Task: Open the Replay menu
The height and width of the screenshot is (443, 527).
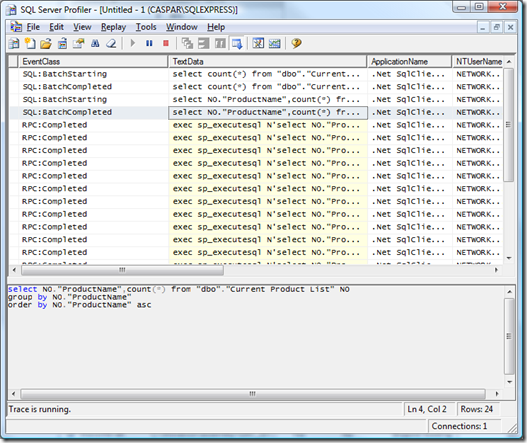Action: pyautogui.click(x=113, y=27)
